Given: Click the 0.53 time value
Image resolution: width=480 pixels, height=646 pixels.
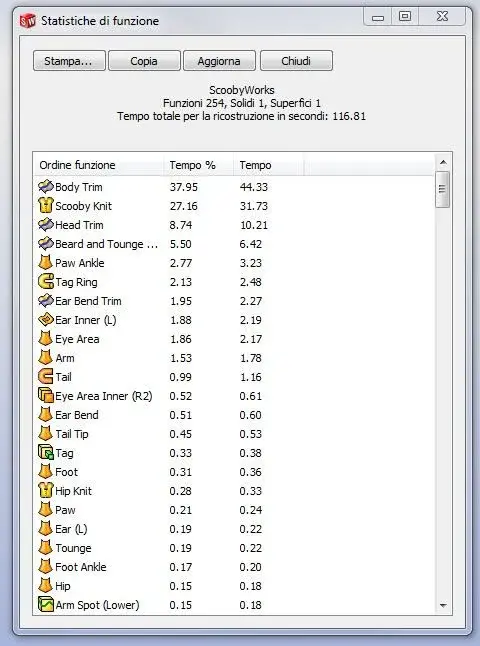Looking at the screenshot, I should coord(251,434).
